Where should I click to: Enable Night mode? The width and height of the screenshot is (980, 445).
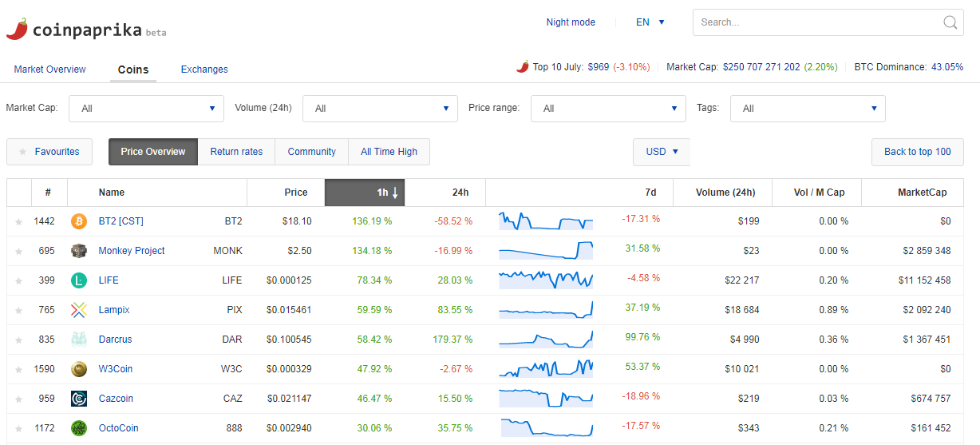(x=571, y=22)
